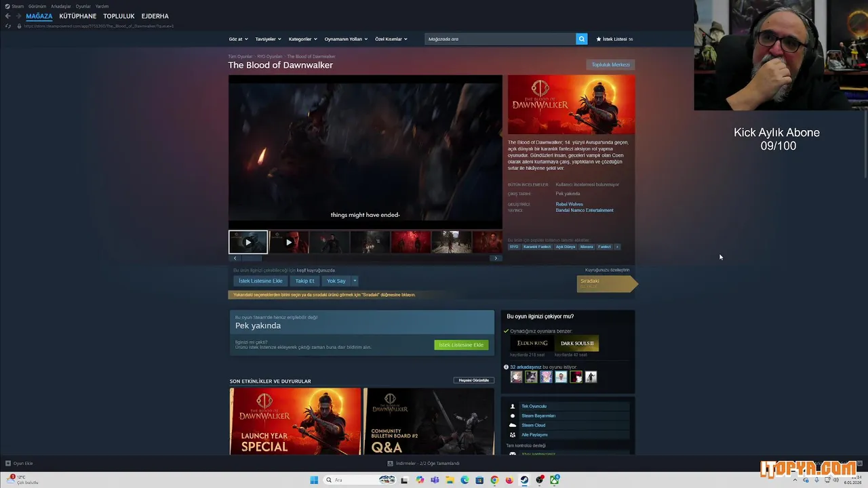Click the Karanlık Fantezi tag
868x488 pixels.
537,247
